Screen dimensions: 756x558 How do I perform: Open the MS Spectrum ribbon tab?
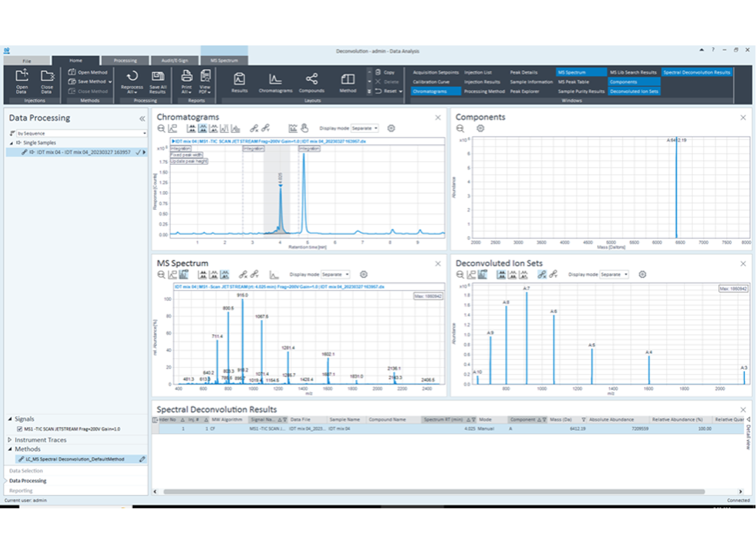click(224, 61)
